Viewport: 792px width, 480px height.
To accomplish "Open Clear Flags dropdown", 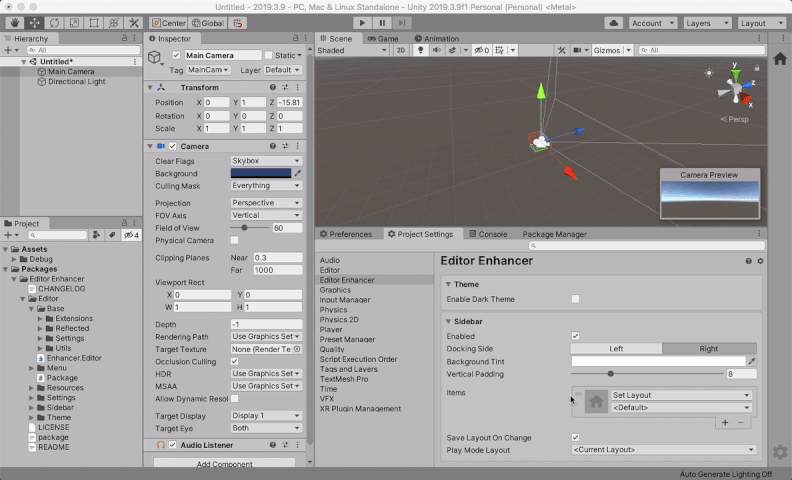I will pyautogui.click(x=266, y=161).
